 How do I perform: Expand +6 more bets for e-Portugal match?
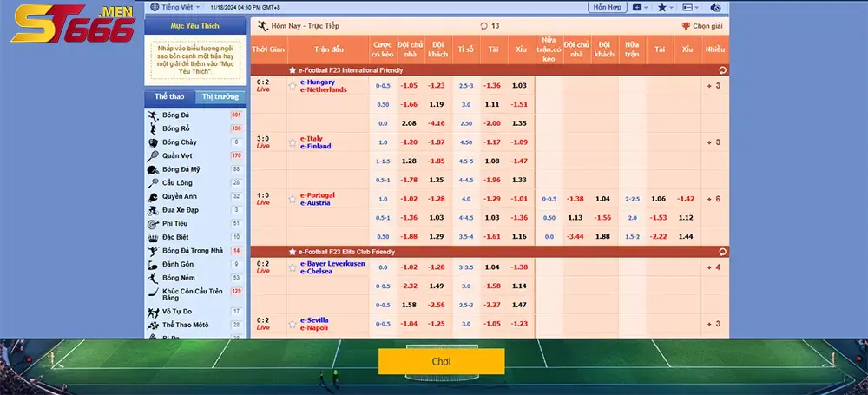(x=714, y=199)
